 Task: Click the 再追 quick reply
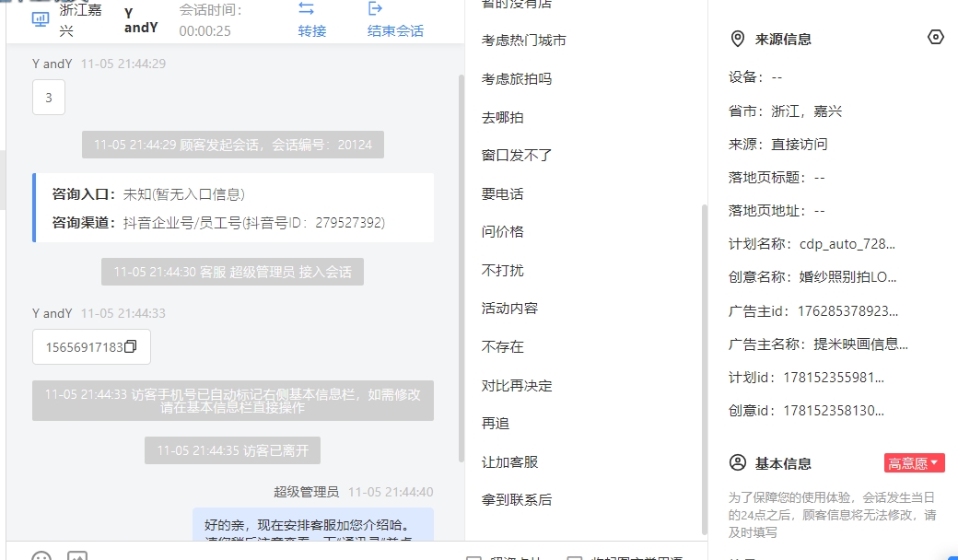click(496, 423)
